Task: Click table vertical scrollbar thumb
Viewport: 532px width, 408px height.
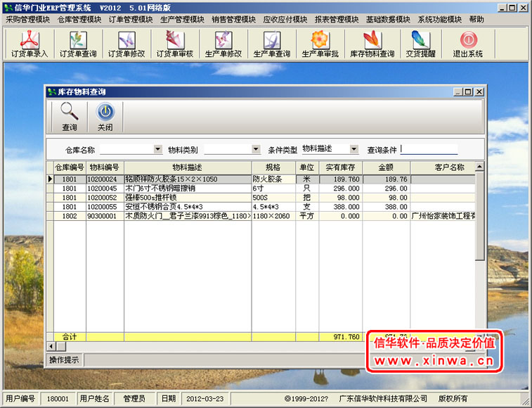Action: pyautogui.click(x=479, y=216)
